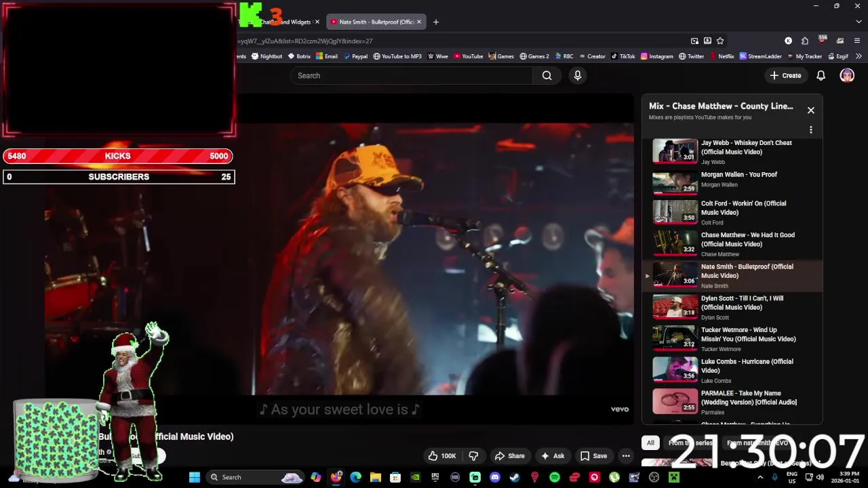Open the Nightbot bookmark
The image size is (868, 488).
267,56
